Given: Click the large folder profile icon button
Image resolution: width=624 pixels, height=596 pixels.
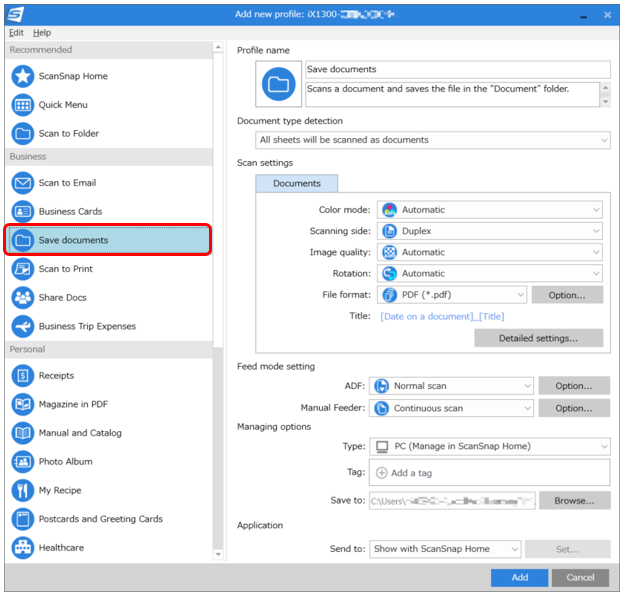Looking at the screenshot, I should point(278,84).
